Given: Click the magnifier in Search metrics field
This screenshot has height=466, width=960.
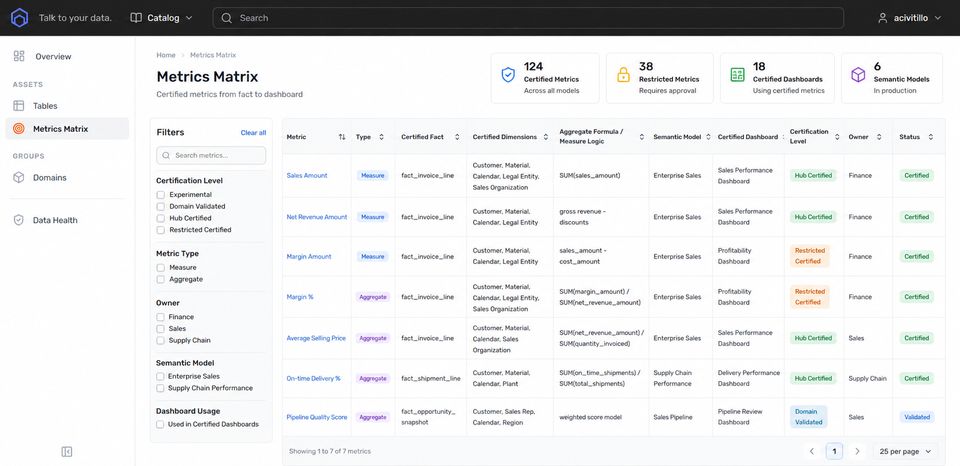Looking at the screenshot, I should pyautogui.click(x=166, y=156).
